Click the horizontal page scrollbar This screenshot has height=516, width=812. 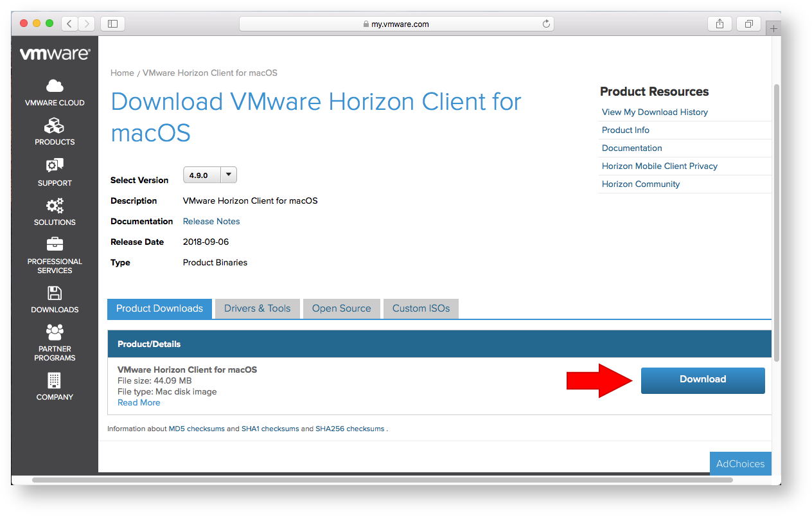pos(382,479)
